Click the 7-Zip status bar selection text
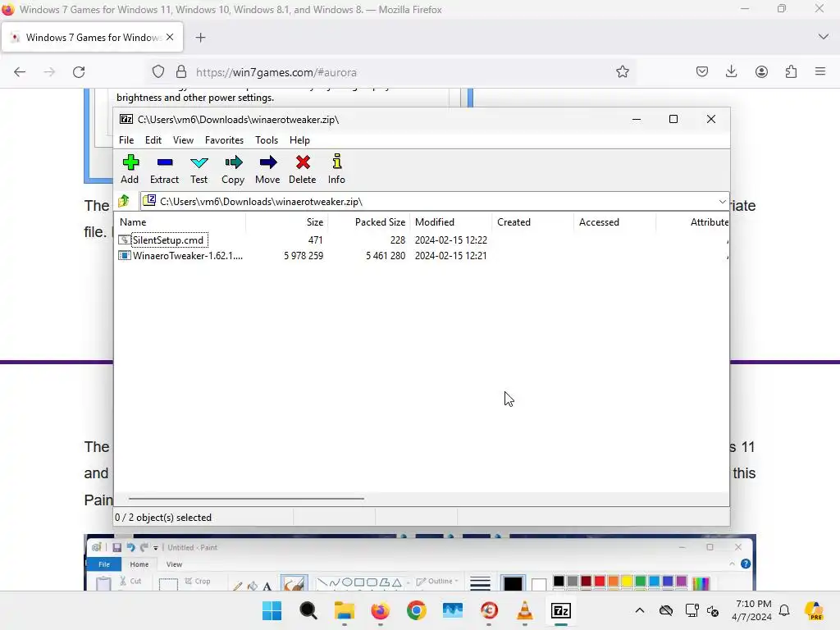The image size is (840, 630). coord(163,518)
